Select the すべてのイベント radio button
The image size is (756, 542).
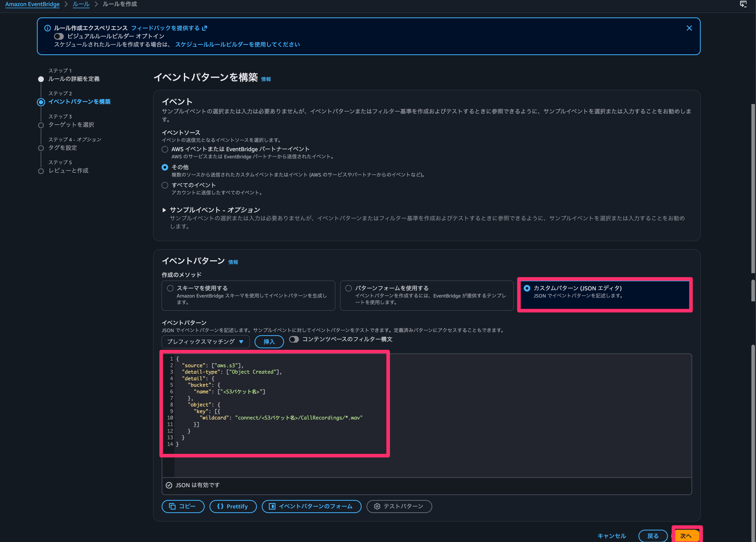165,185
